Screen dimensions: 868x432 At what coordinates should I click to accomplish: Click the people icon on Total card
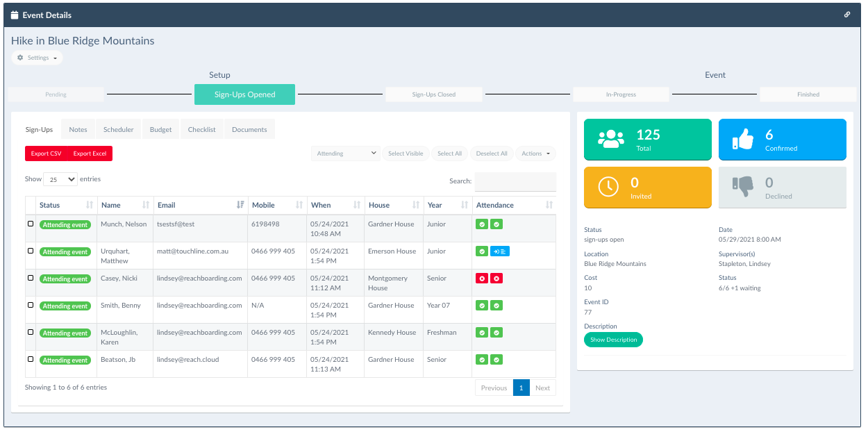[611, 140]
